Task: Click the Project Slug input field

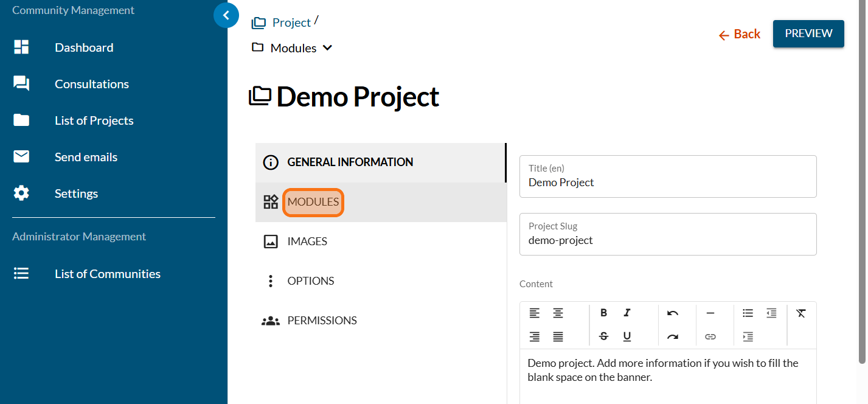Action: tap(667, 240)
